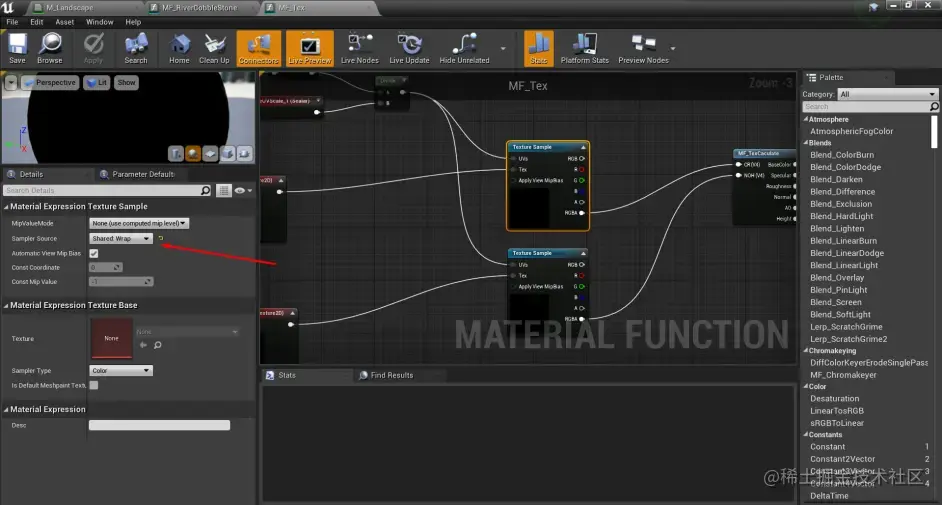Image resolution: width=942 pixels, height=505 pixels.
Task: Select sphere preview mesh icon
Action: click(x=193, y=154)
